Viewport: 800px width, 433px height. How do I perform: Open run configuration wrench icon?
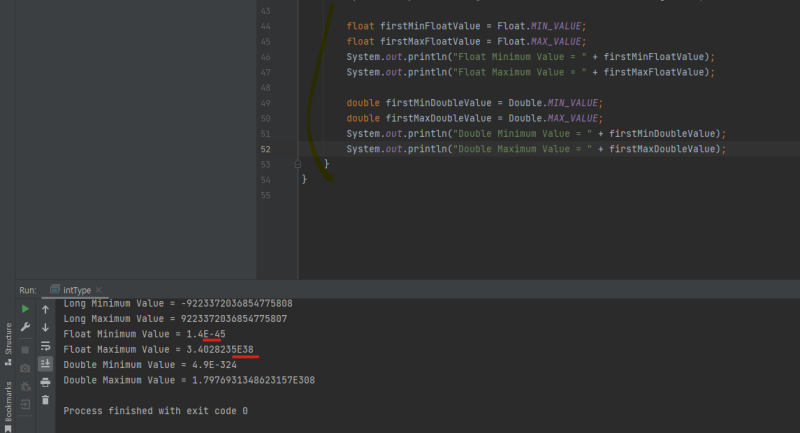point(25,327)
